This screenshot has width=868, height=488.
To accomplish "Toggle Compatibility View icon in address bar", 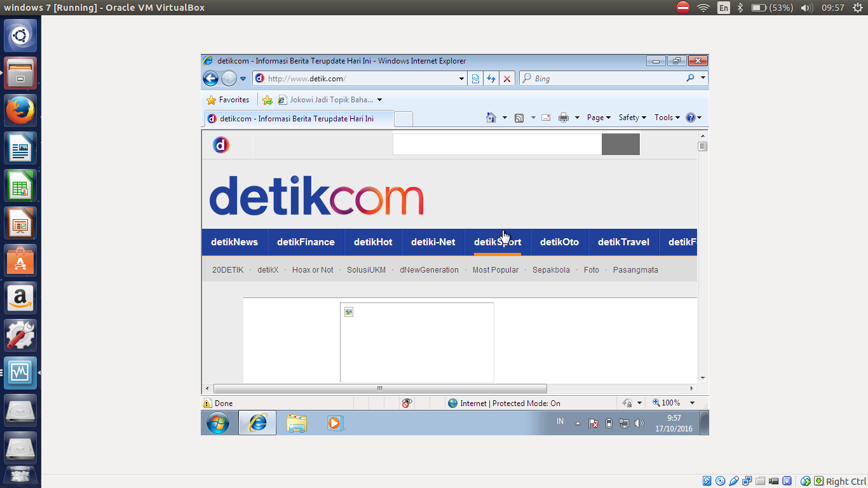I will click(x=475, y=79).
